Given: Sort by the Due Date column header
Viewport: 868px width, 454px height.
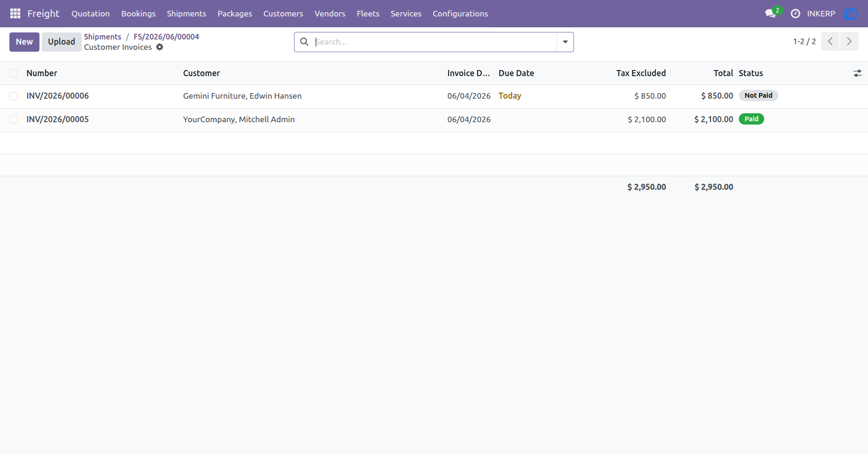Looking at the screenshot, I should 516,73.
